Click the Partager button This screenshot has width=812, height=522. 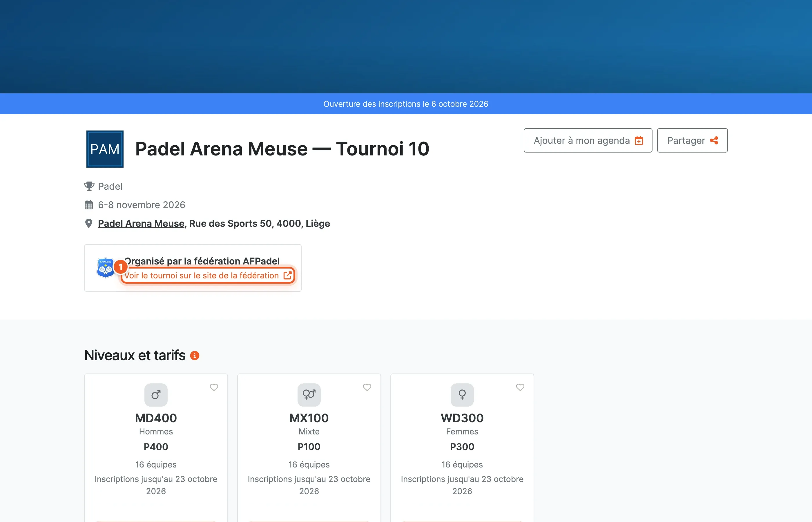pos(692,140)
